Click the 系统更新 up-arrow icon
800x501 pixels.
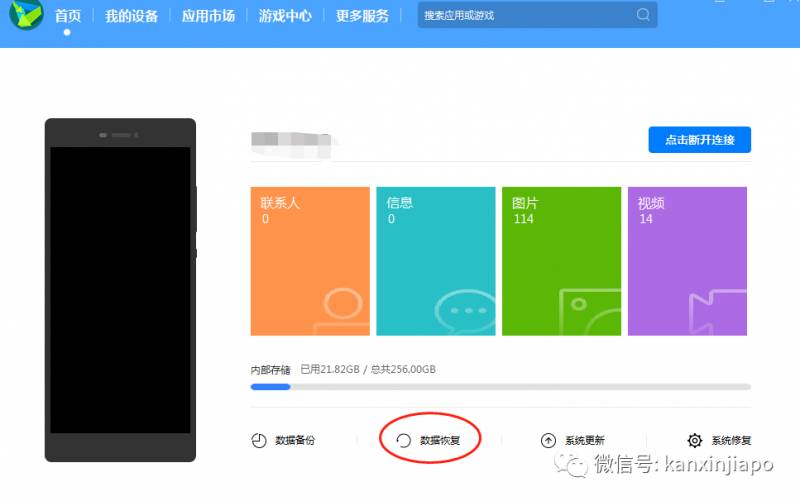[548, 440]
